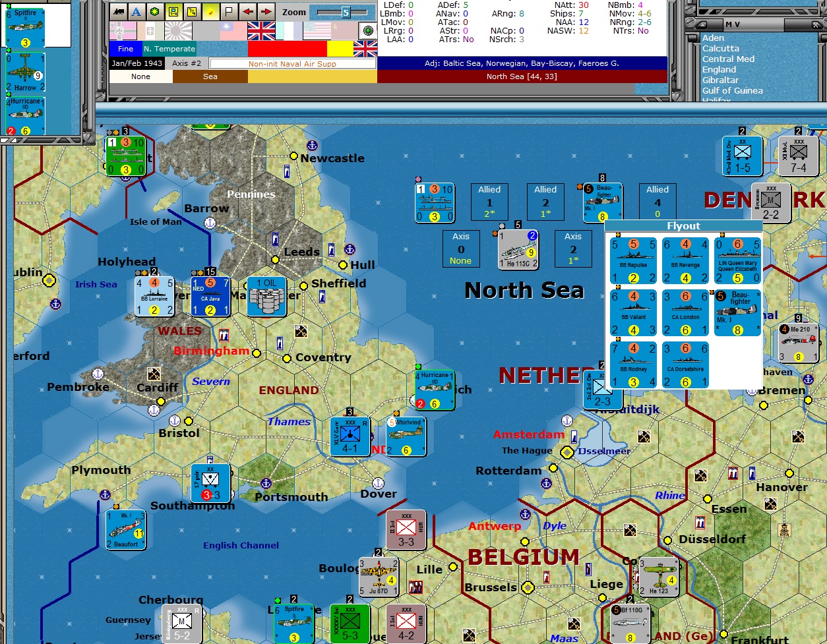The image size is (827, 644).
Task: Select the Me 210 aircraft counter
Action: 799,343
